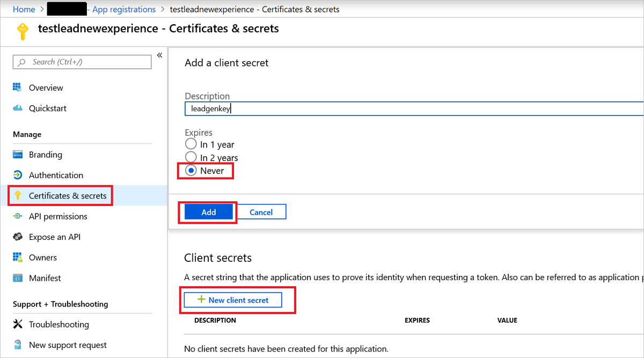
Task: Open Certificates & secrets menu item
Action: coord(68,196)
